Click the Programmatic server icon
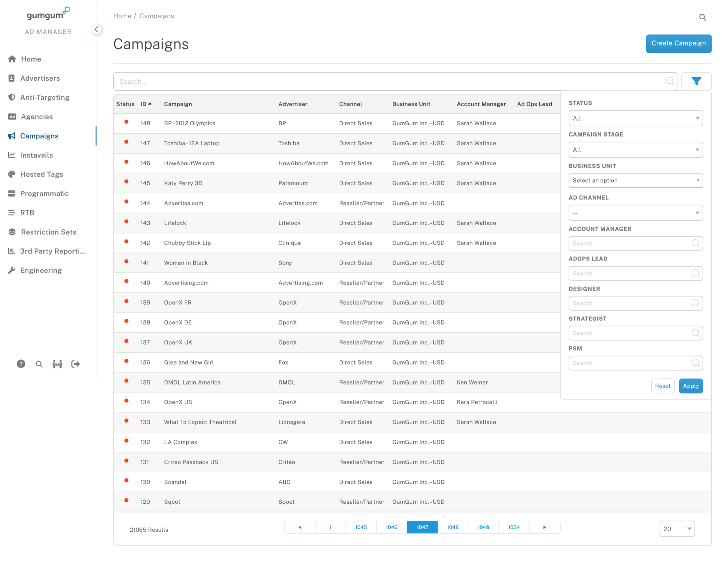 (12, 193)
